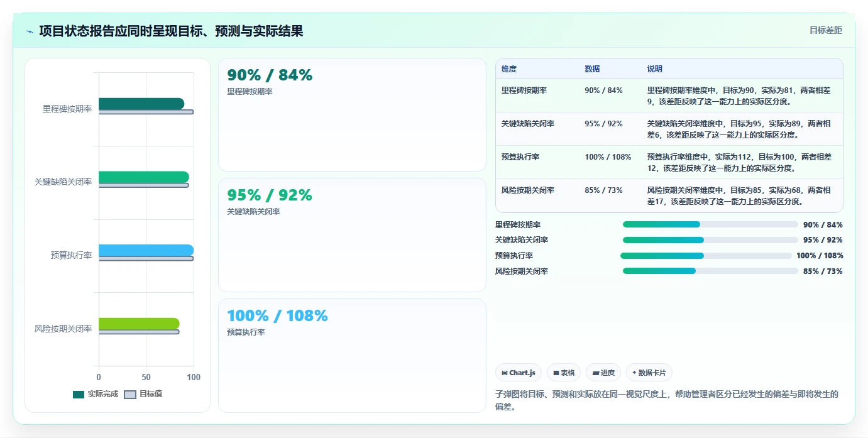Click the report title 项目状态报告 heading
868x438 pixels.
[x=171, y=31]
